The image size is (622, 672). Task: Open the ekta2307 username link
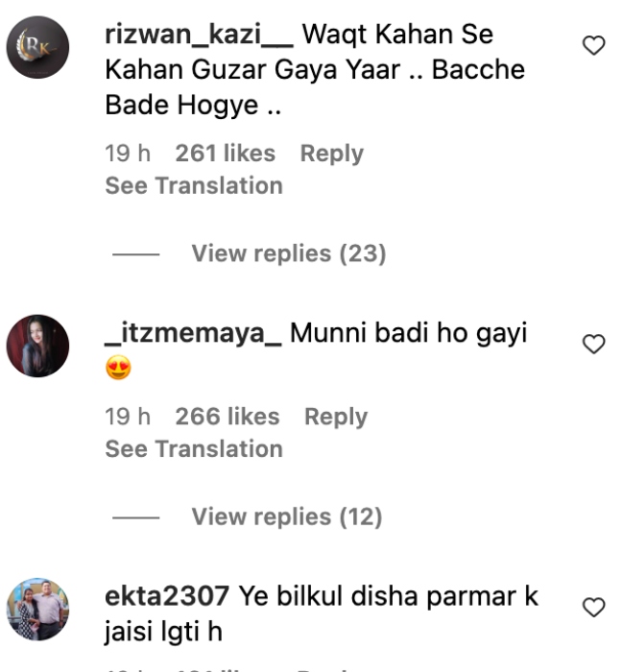point(167,596)
